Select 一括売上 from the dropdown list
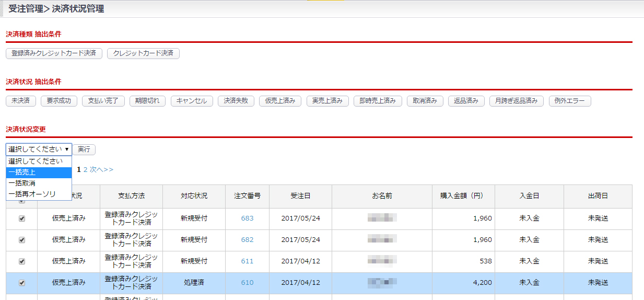 [39, 172]
